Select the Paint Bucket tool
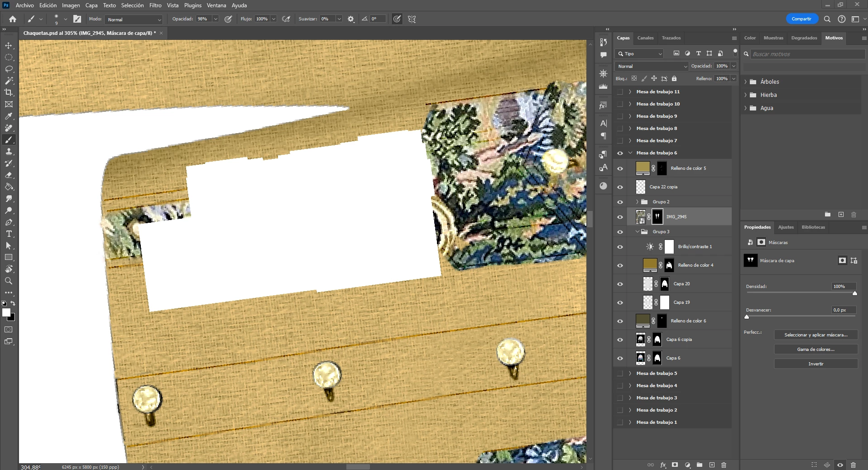This screenshot has width=868, height=470. click(x=9, y=187)
